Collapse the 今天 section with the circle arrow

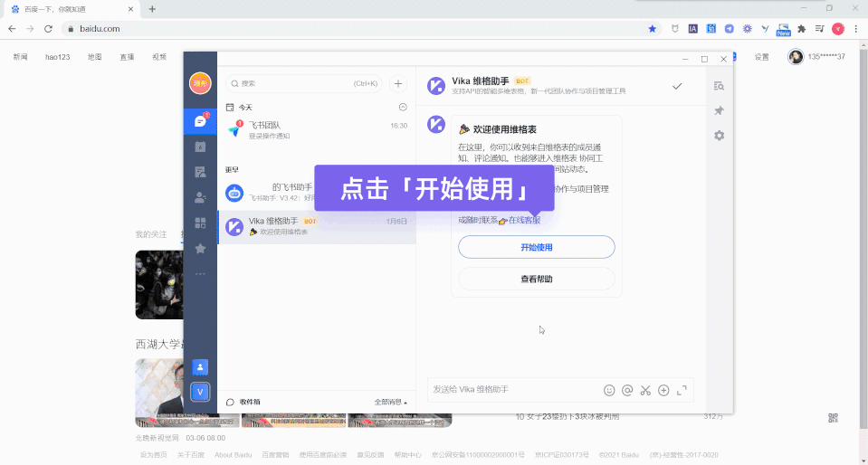pyautogui.click(x=403, y=107)
